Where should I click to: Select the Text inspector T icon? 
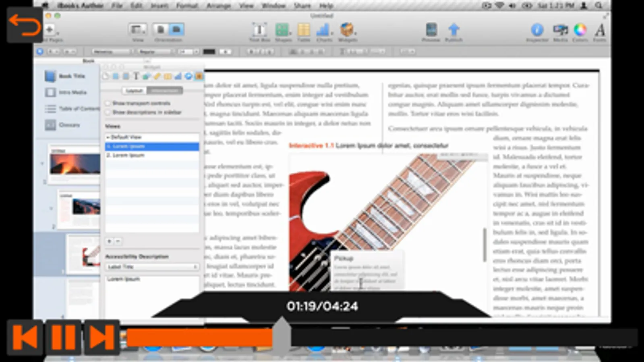(136, 76)
